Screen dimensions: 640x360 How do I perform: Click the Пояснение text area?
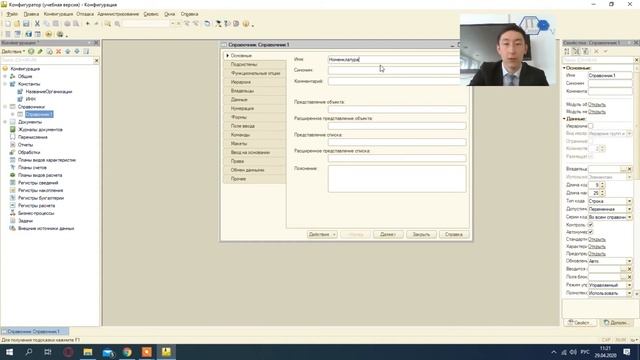coord(397,179)
